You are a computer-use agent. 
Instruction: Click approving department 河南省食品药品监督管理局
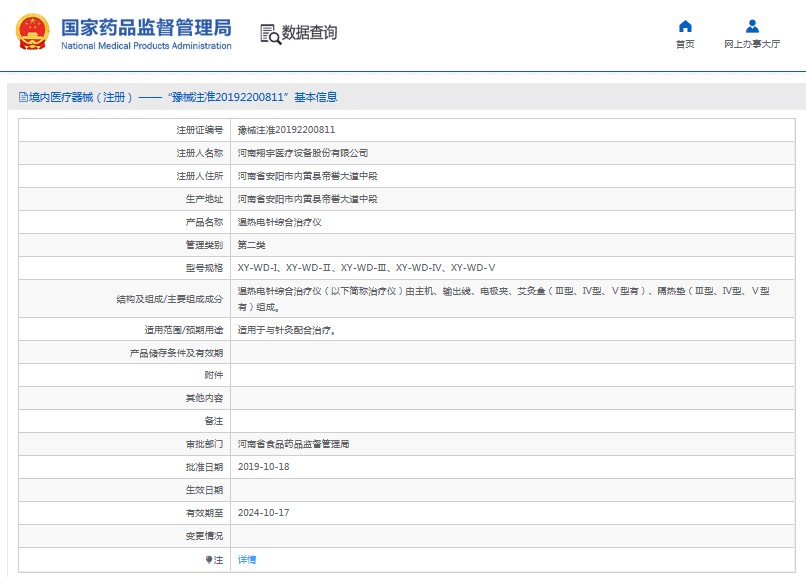[x=294, y=444]
